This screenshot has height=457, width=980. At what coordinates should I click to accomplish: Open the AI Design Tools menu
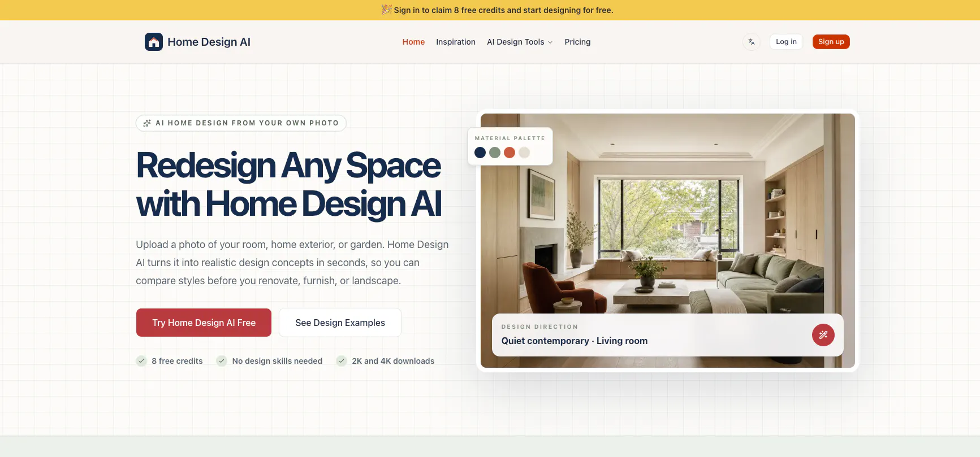click(520, 42)
